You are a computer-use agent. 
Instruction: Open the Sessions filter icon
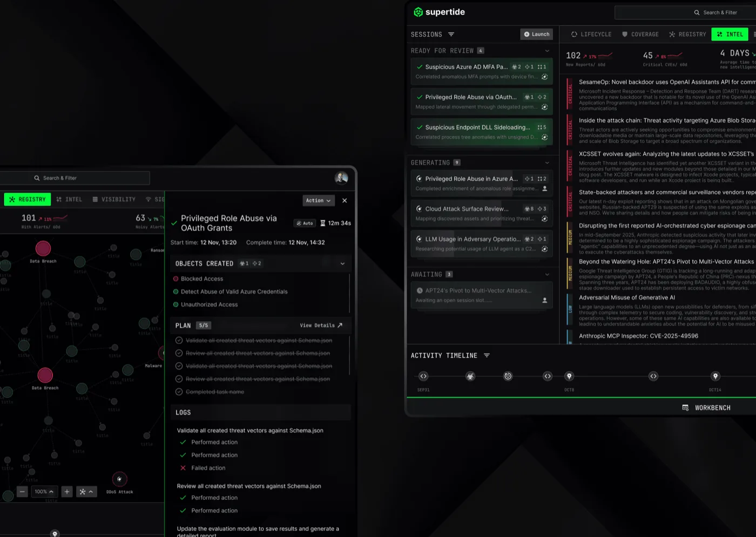[451, 35]
